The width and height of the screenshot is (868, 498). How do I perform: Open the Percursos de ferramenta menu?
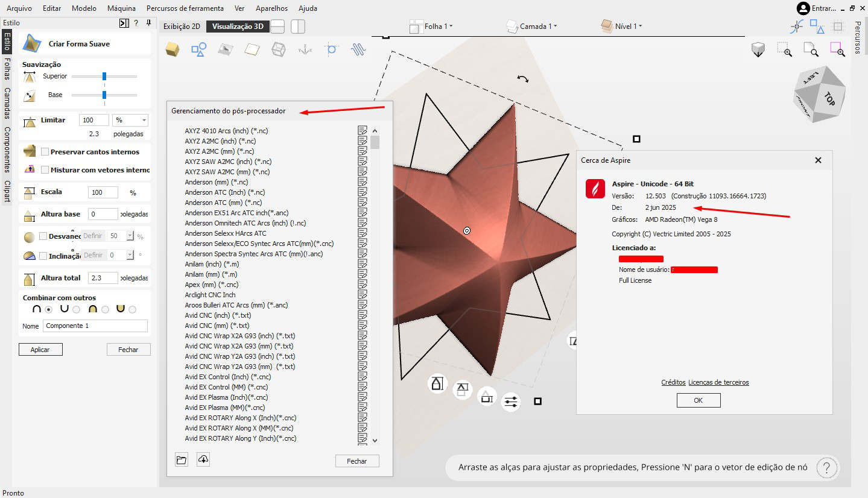[185, 8]
